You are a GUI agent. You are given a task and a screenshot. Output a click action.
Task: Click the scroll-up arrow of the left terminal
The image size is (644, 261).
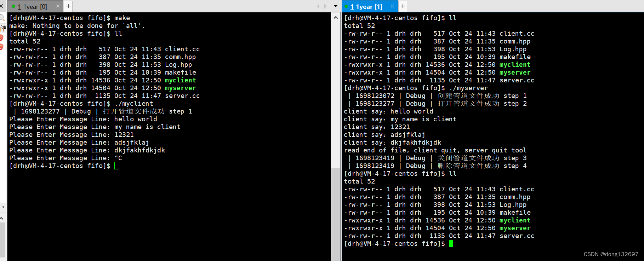click(x=336, y=17)
